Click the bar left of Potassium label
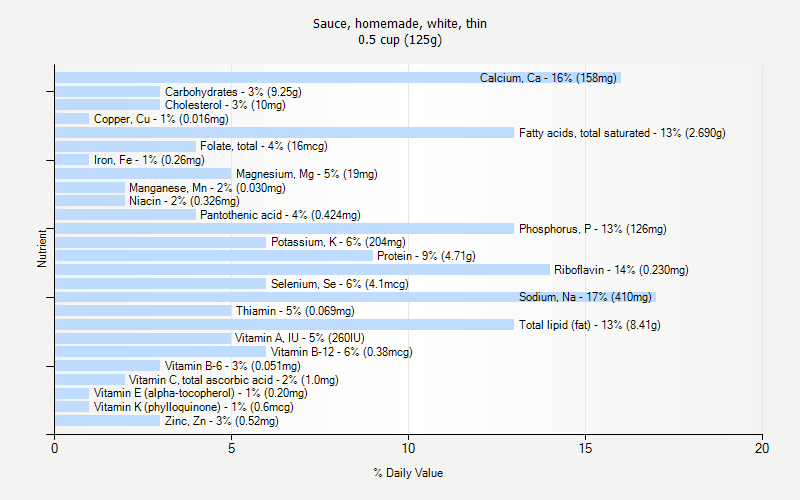 point(161,242)
